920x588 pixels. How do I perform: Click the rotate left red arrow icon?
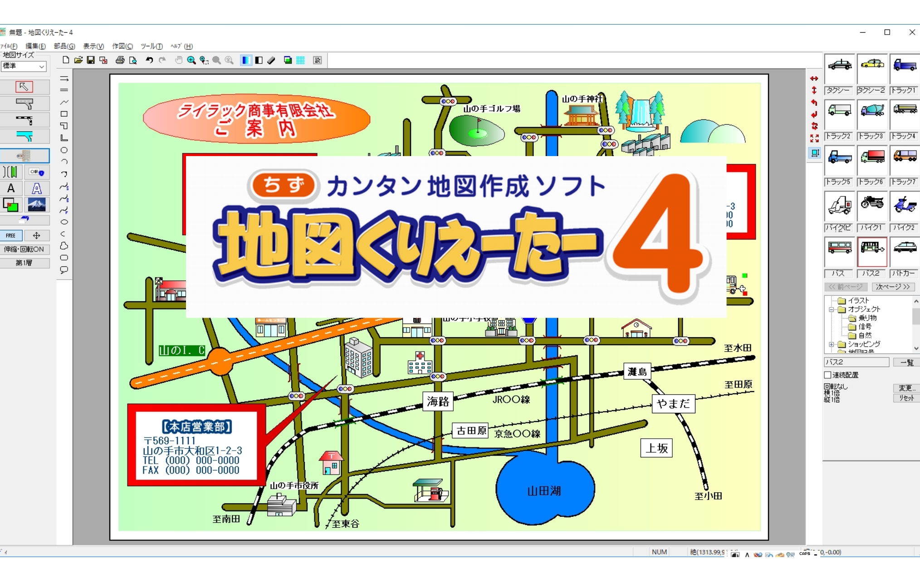click(814, 102)
